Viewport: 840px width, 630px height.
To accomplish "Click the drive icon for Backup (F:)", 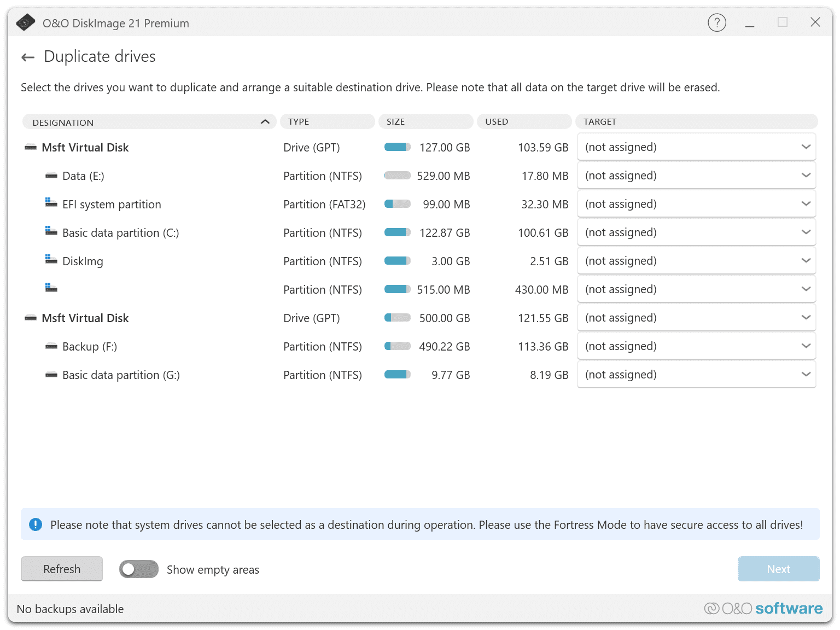I will [x=51, y=347].
